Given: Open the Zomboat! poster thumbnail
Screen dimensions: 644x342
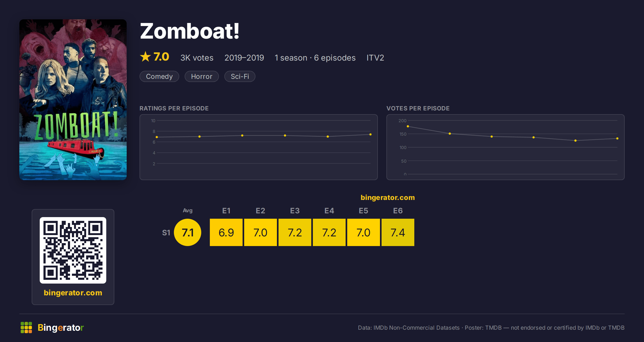Looking at the screenshot, I should pos(73,100).
